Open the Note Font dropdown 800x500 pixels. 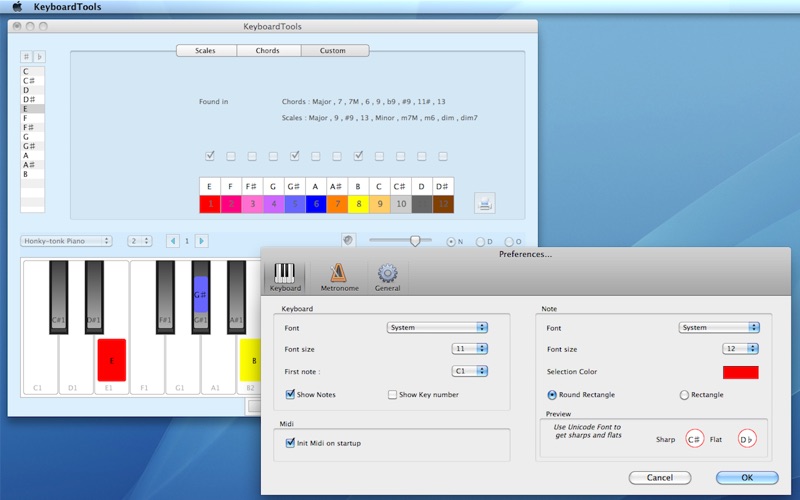pos(719,328)
